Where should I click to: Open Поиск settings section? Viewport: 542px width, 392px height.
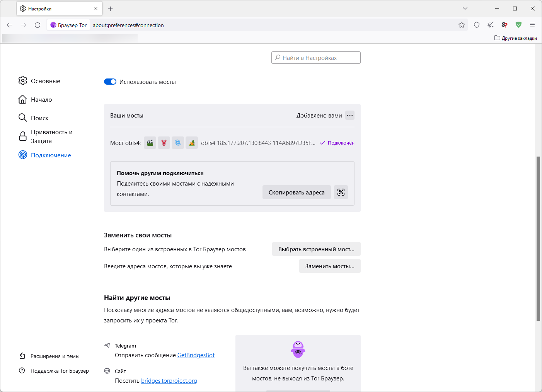click(34, 118)
